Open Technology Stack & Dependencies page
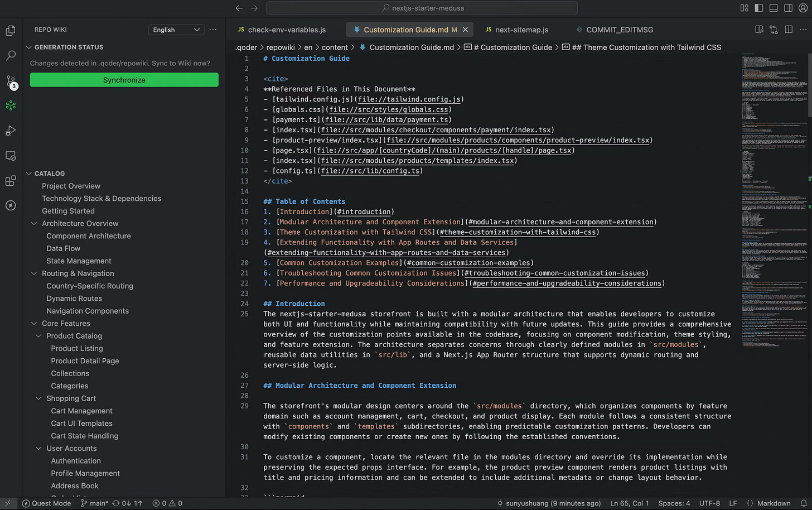Screen dimensions: 812x510 (x=101, y=198)
